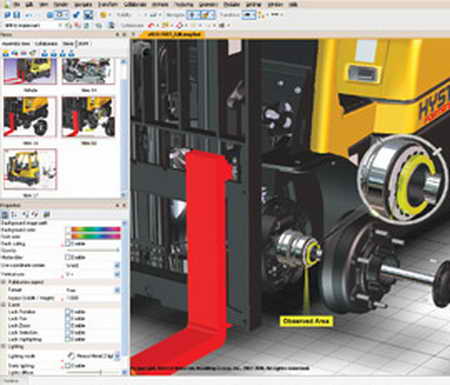Viewport: 450px width, 385px height.
Task: Click the save icon in the top toolbar
Action: (17, 15)
